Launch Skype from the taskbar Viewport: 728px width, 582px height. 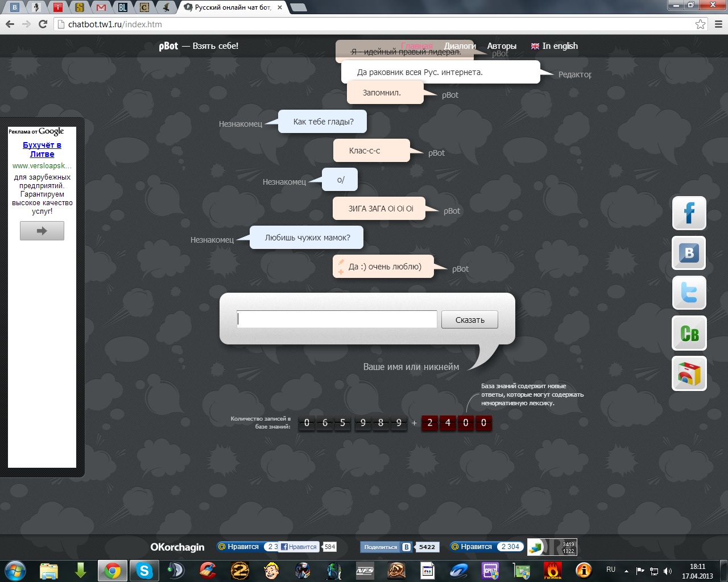[x=144, y=570]
